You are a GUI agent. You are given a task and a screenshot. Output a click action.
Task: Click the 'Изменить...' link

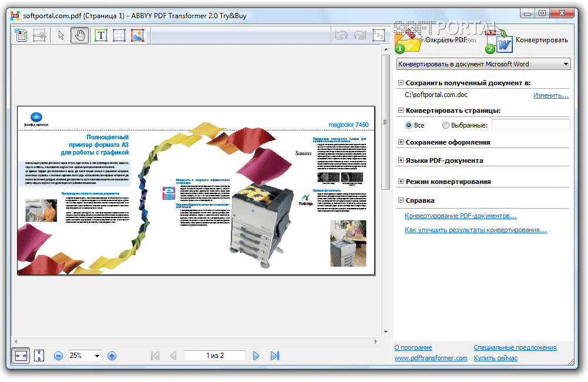(x=551, y=95)
